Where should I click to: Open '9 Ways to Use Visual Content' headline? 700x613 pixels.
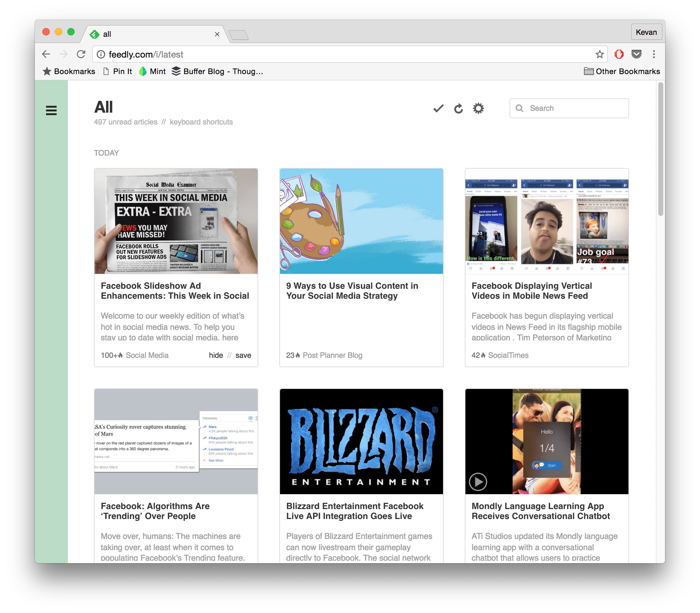[352, 290]
